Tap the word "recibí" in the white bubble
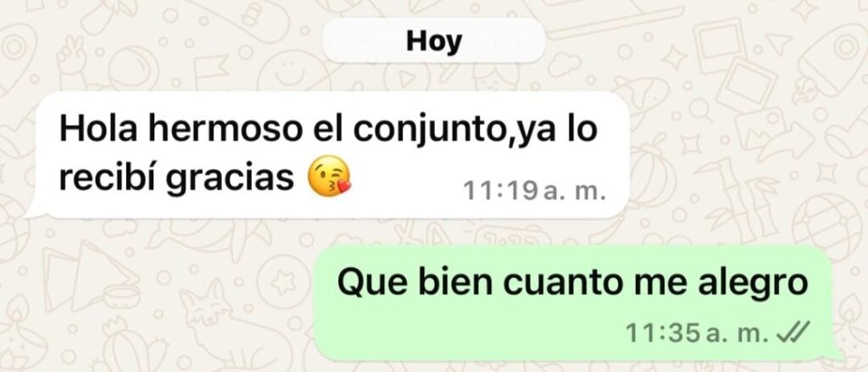The image size is (868, 372). 108,177
